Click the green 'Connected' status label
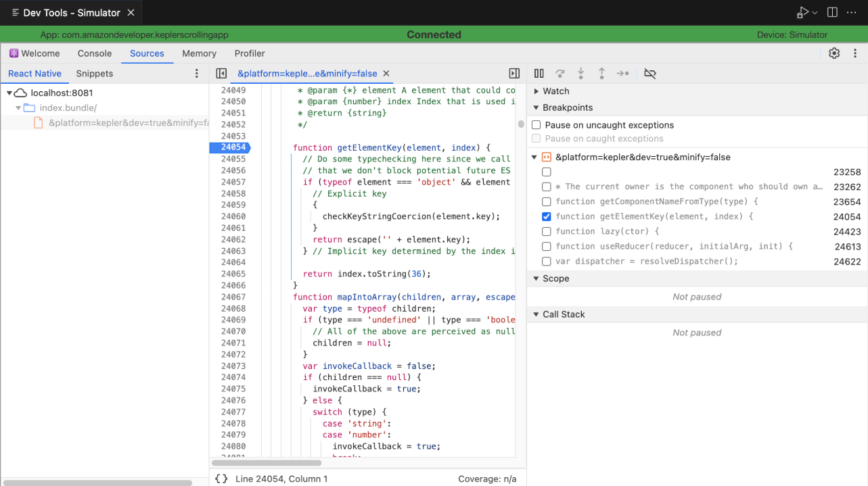This screenshot has height=486, width=868. pyautogui.click(x=434, y=34)
